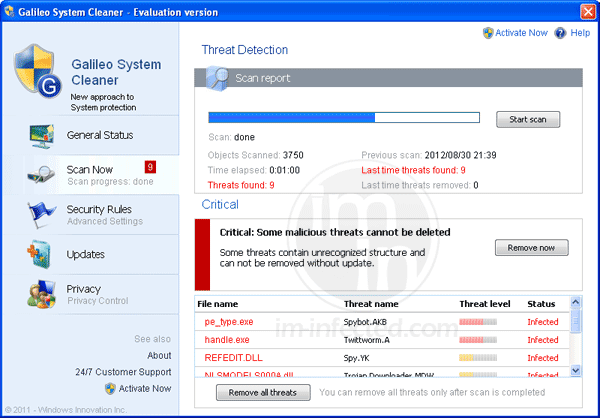Image resolution: width=600 pixels, height=418 pixels.
Task: Click the red 9 threat count badge
Action: pyautogui.click(x=150, y=167)
